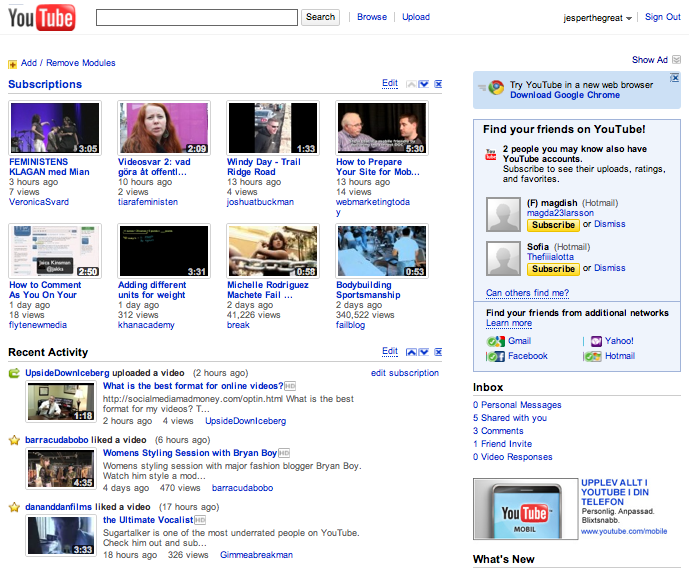Edit the Subscriptions module

pyautogui.click(x=390, y=83)
